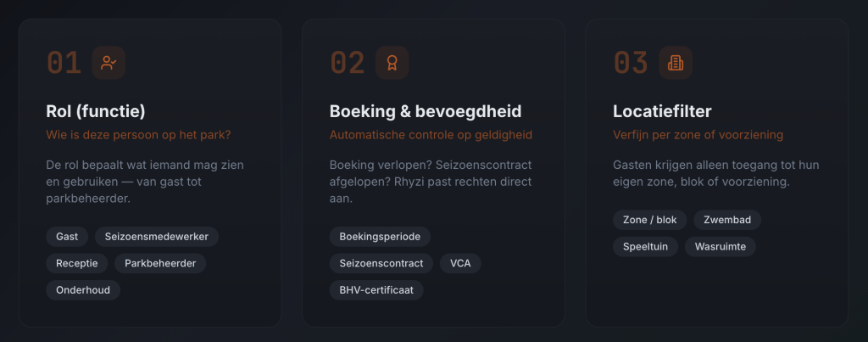
Task: Click the orange subtitle 'Verfijn per zone of voorziening'
Action: tap(698, 134)
